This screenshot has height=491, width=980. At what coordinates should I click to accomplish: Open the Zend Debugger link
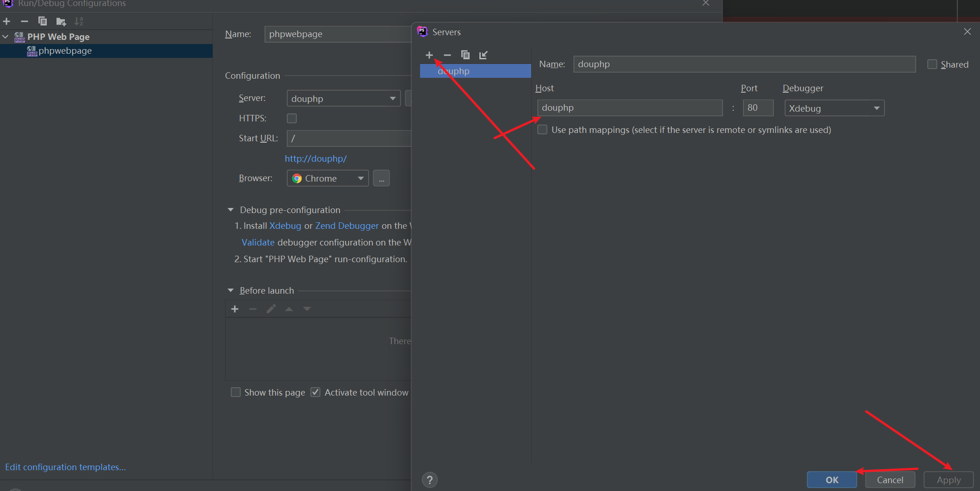tap(347, 226)
